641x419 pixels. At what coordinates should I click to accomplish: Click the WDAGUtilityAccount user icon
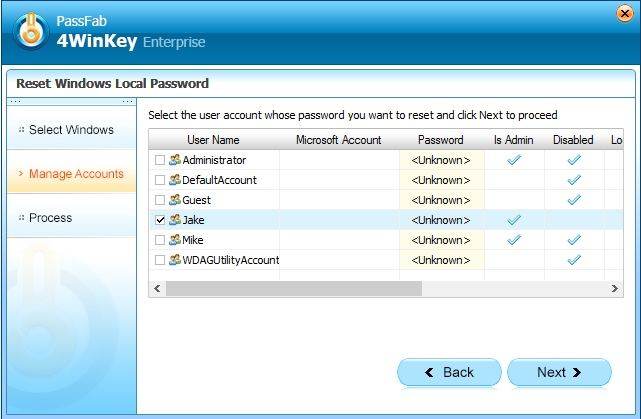click(174, 260)
